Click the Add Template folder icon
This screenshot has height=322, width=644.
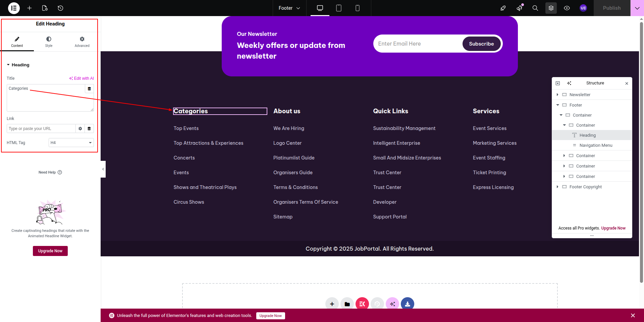coord(347,304)
